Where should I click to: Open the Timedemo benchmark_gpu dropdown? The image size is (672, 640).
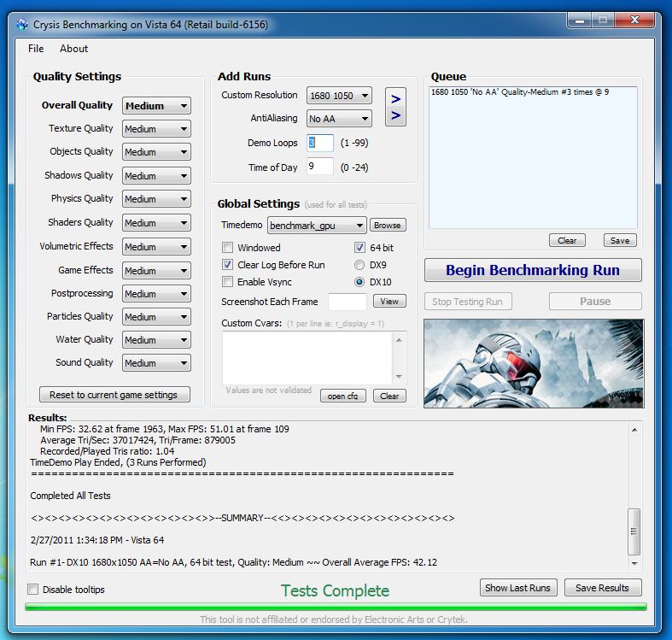317,226
